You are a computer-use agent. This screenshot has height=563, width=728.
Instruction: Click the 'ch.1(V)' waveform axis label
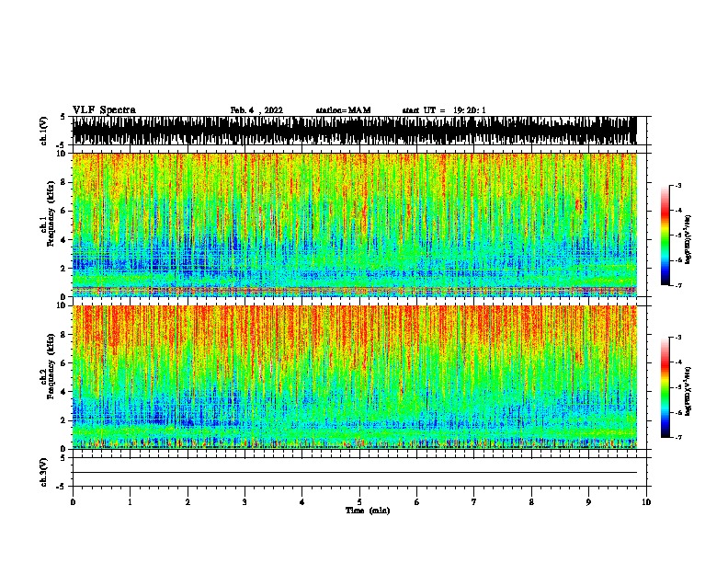(x=44, y=131)
